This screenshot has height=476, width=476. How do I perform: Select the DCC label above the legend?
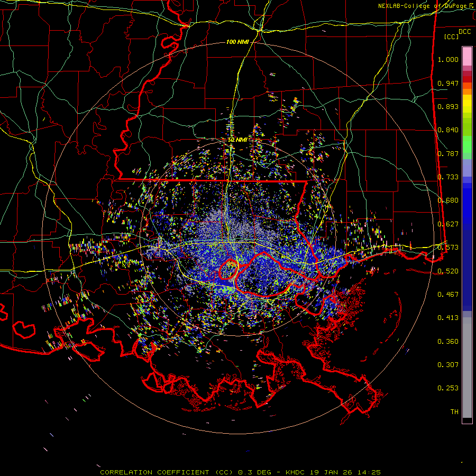(465, 32)
